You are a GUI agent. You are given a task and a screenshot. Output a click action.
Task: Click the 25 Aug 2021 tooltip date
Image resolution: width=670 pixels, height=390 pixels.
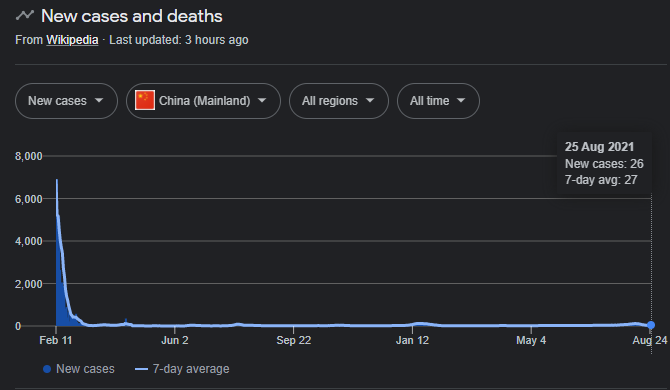click(599, 147)
